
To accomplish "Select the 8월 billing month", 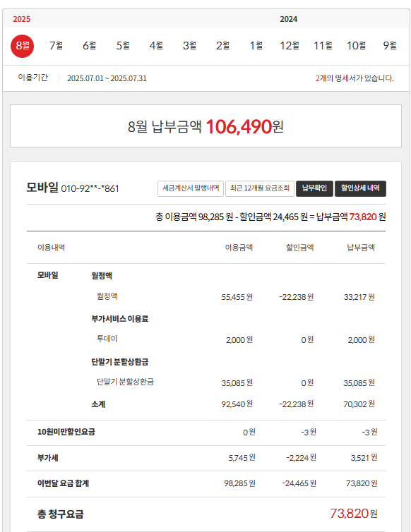I will click(22, 46).
